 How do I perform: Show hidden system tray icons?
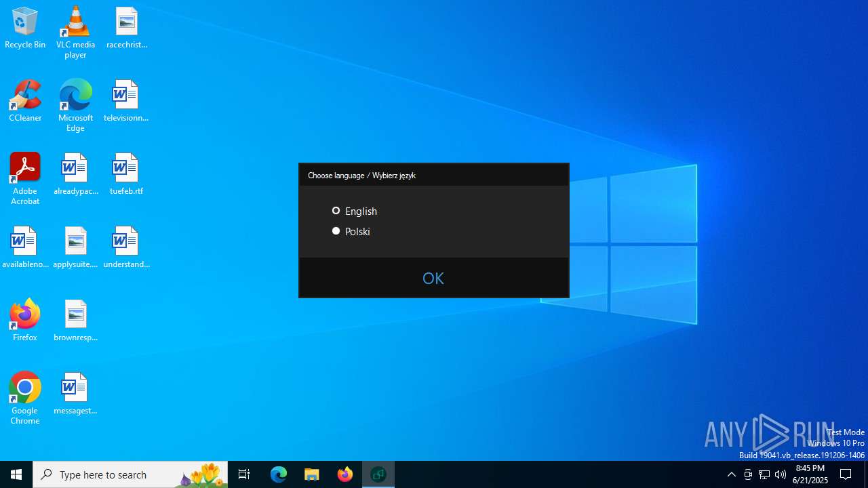732,474
